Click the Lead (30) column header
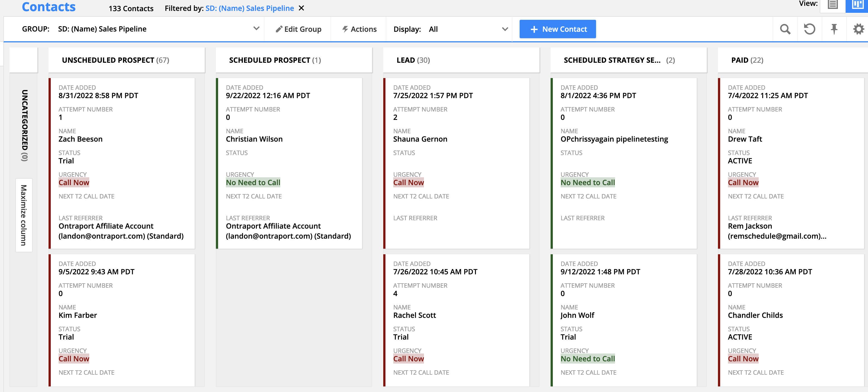Screen dimensions: 868x392 413,60
